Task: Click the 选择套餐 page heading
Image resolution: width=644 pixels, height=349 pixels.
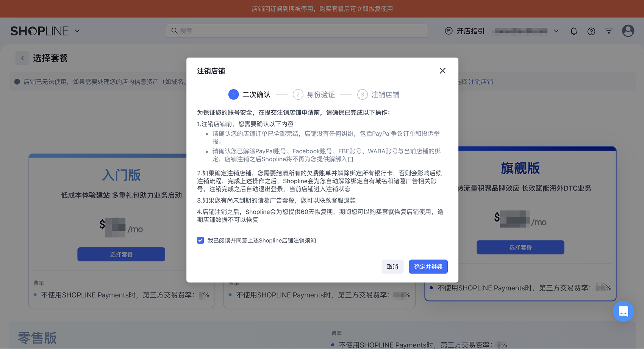Action: 50,58
